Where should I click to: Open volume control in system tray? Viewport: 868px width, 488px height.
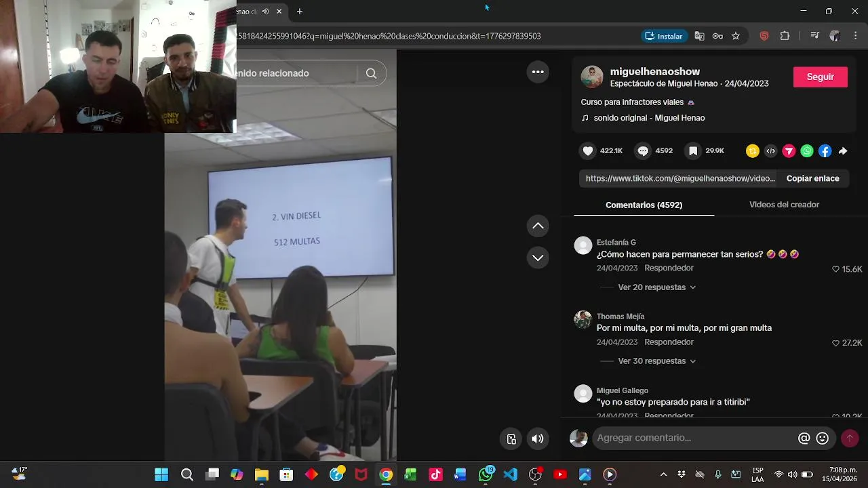[x=792, y=474]
